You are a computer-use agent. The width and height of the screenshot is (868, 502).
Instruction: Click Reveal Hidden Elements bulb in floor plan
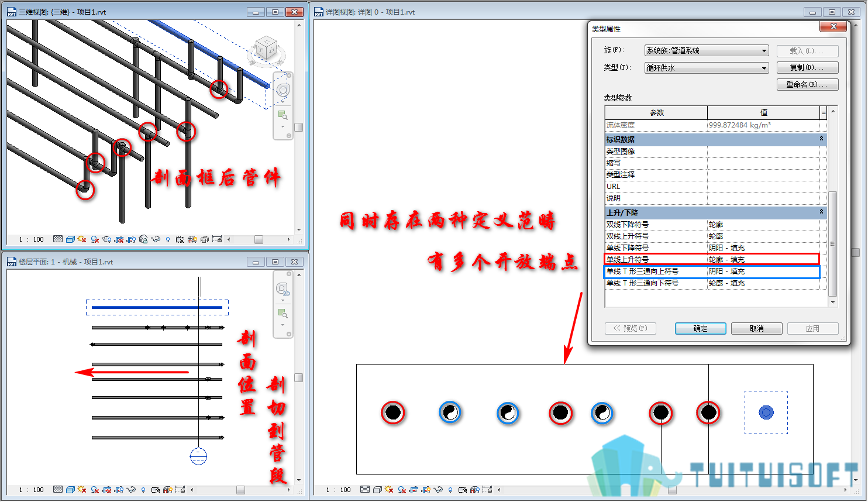(x=143, y=490)
